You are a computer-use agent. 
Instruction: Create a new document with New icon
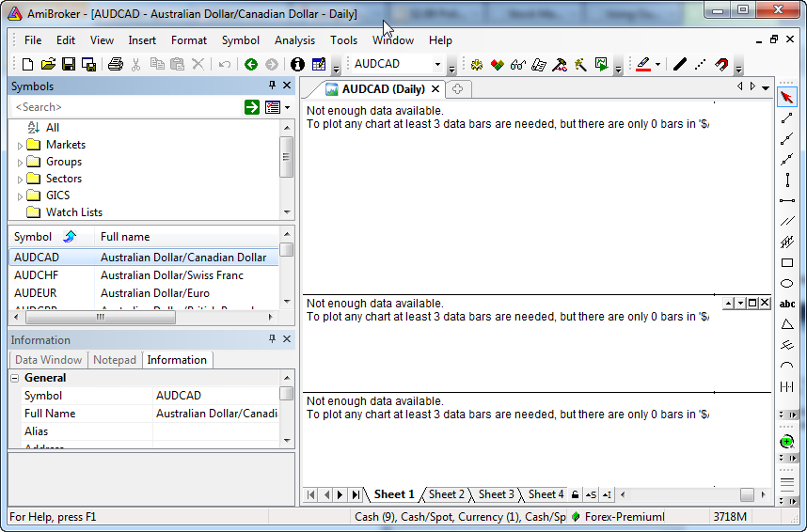pyautogui.click(x=28, y=64)
